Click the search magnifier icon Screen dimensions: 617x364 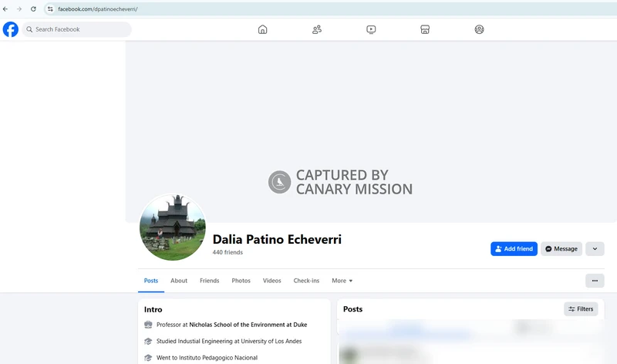pyautogui.click(x=29, y=29)
